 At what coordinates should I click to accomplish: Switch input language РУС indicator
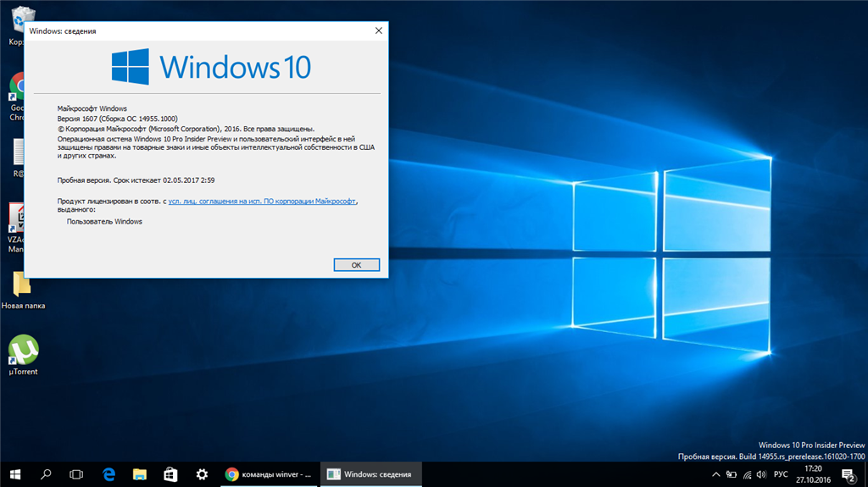[781, 474]
